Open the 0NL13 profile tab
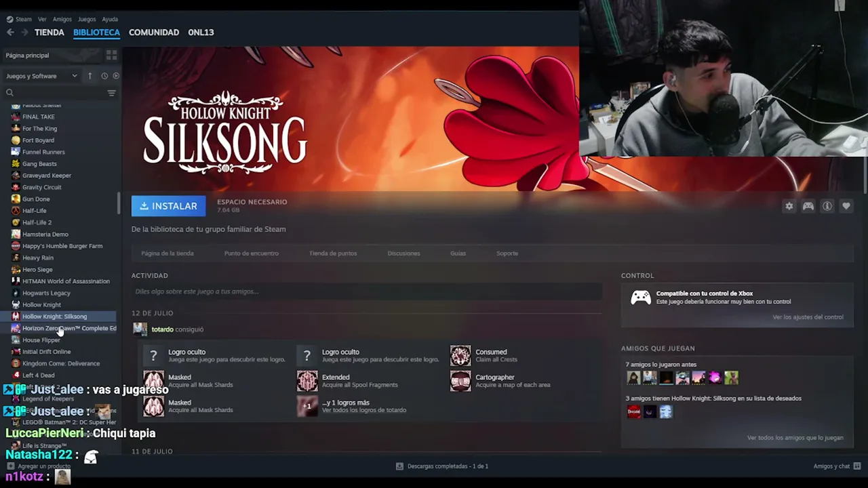The width and height of the screenshot is (868, 488). point(201,33)
